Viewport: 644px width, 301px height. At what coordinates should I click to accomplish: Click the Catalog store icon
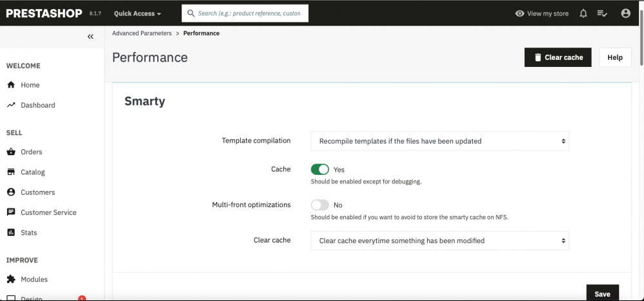(11, 172)
